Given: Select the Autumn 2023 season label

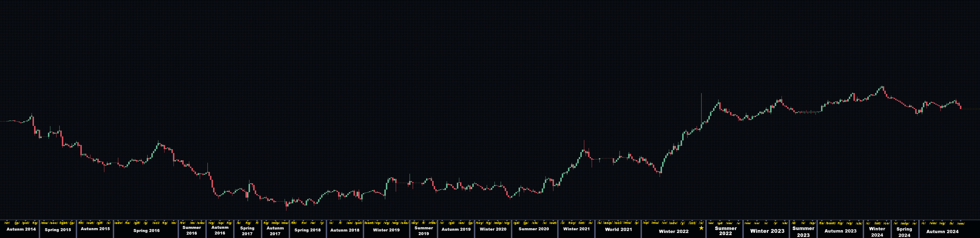Looking at the screenshot, I should click(841, 231).
